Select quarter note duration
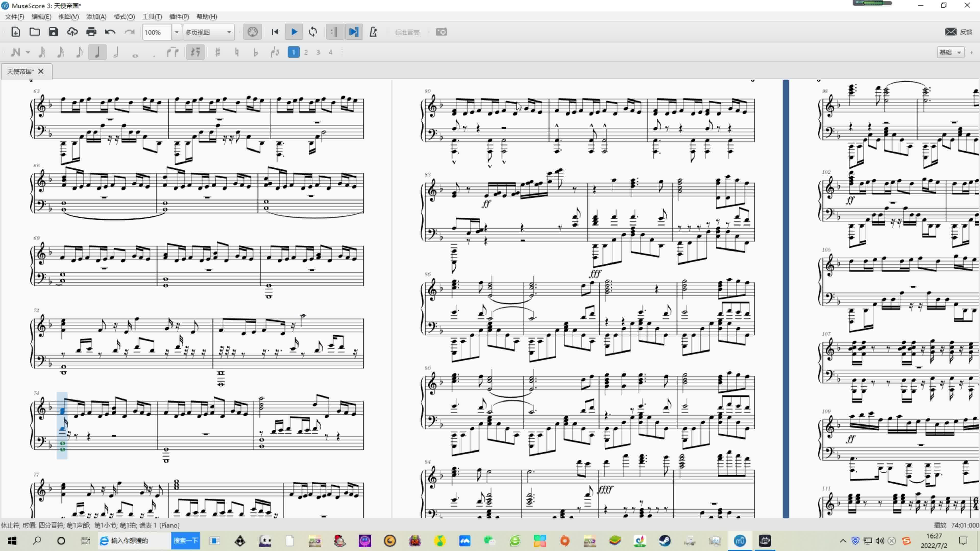 pos(97,52)
